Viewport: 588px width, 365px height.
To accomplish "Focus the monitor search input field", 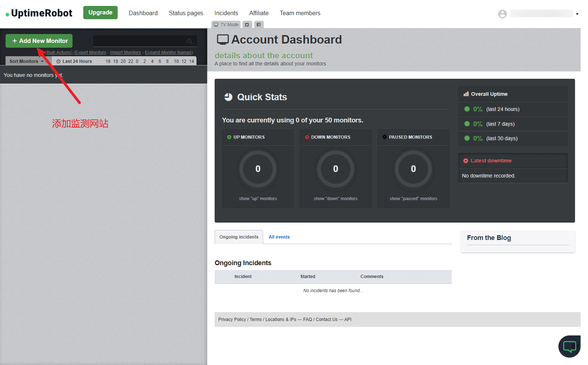I will click(x=140, y=41).
